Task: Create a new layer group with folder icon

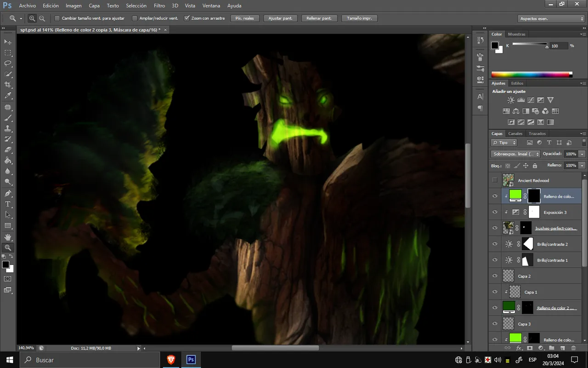Action: 552,348
